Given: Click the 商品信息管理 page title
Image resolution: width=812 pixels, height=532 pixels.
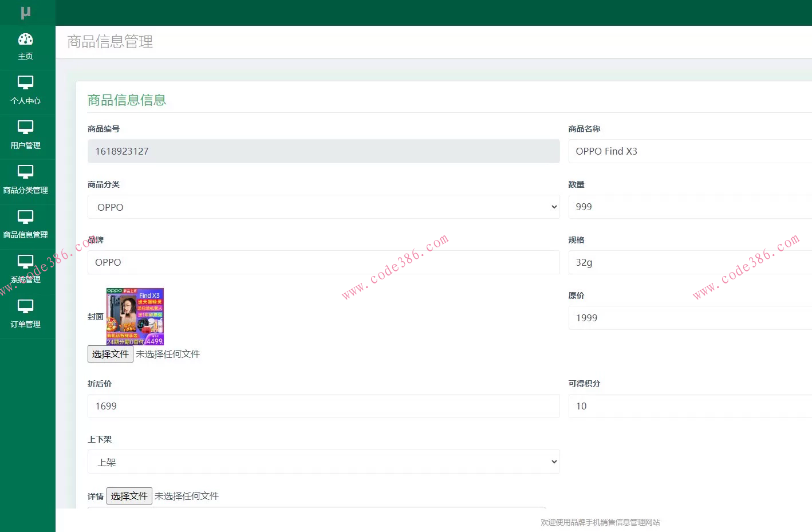Looking at the screenshot, I should [x=110, y=42].
